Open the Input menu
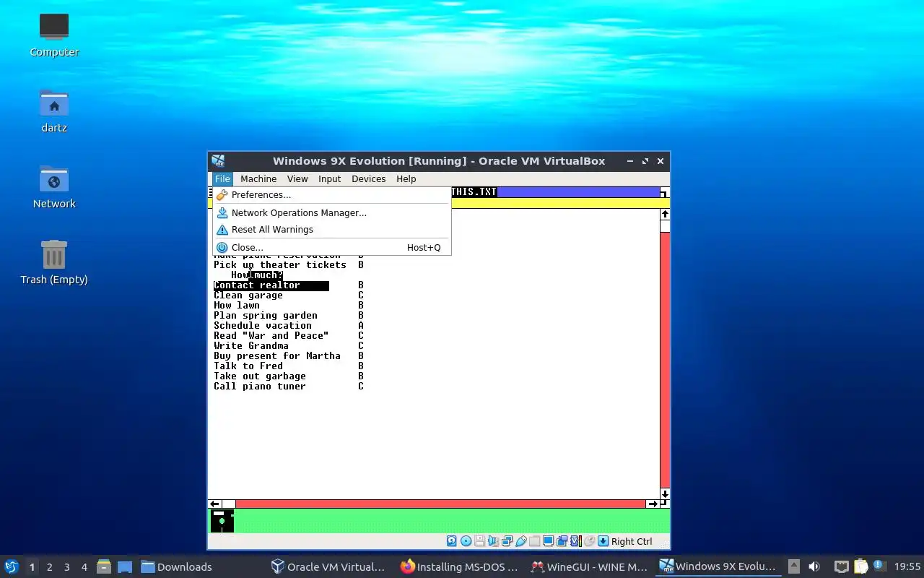 [329, 179]
